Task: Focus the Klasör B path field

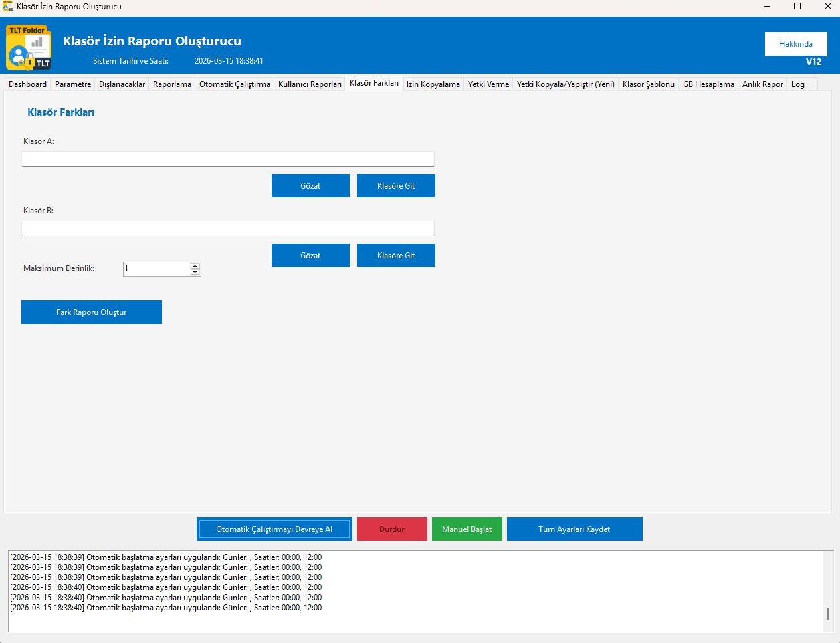Action: [227, 228]
